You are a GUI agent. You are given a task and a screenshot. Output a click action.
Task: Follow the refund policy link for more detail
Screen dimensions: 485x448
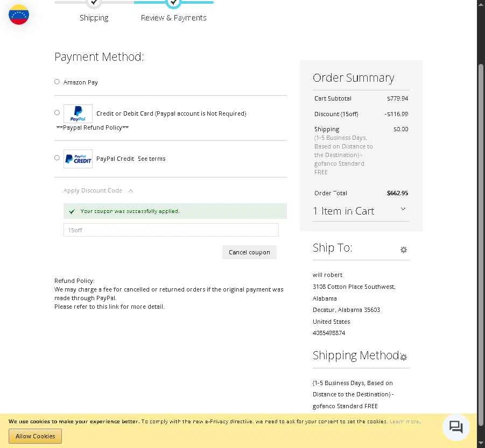click(x=109, y=307)
